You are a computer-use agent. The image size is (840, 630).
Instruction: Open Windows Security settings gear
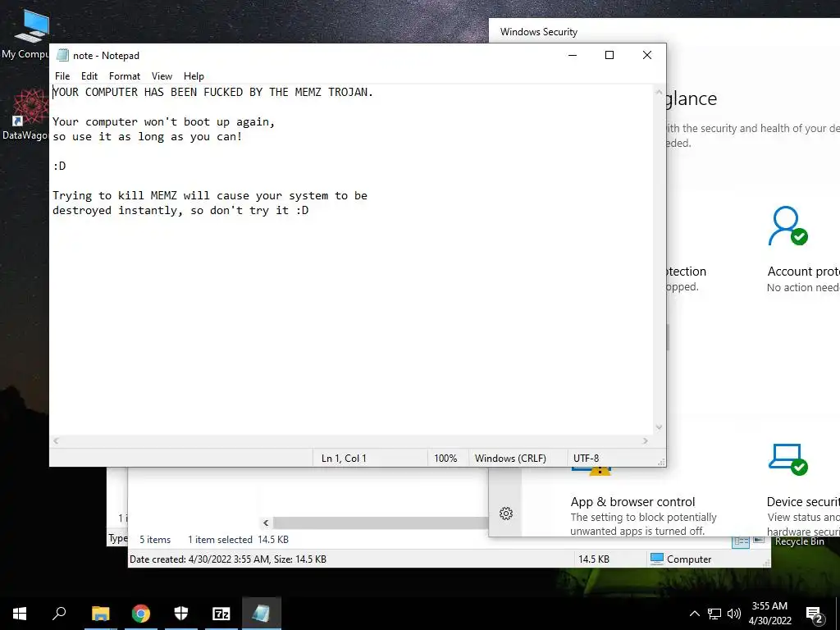[x=505, y=514]
